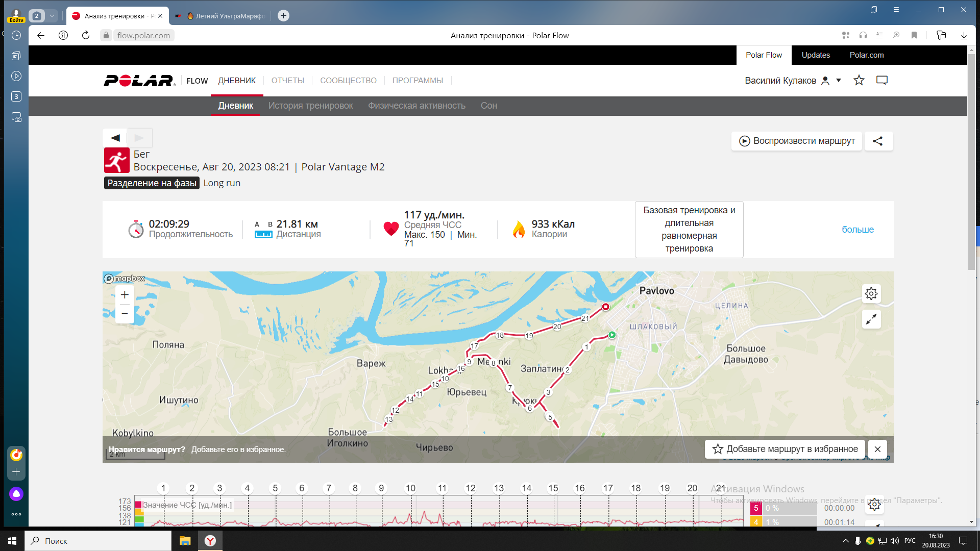
Task: Open File Explorer from taskbar
Action: [x=185, y=541]
